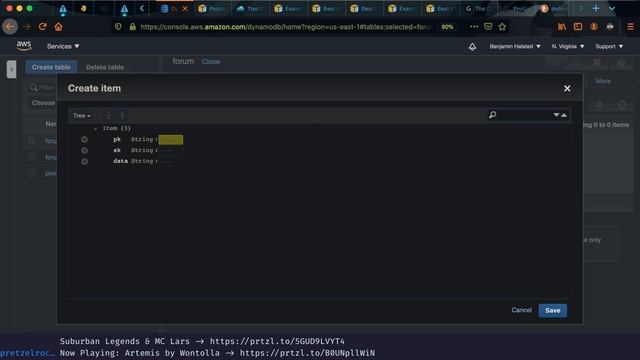This screenshot has height=360, width=640.
Task: Switch to the first Proj box tab
Action: pos(212,9)
